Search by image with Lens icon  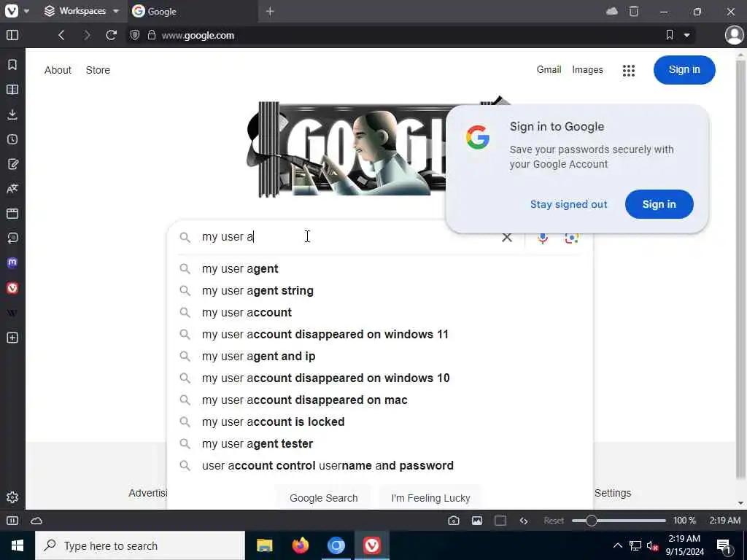point(571,237)
